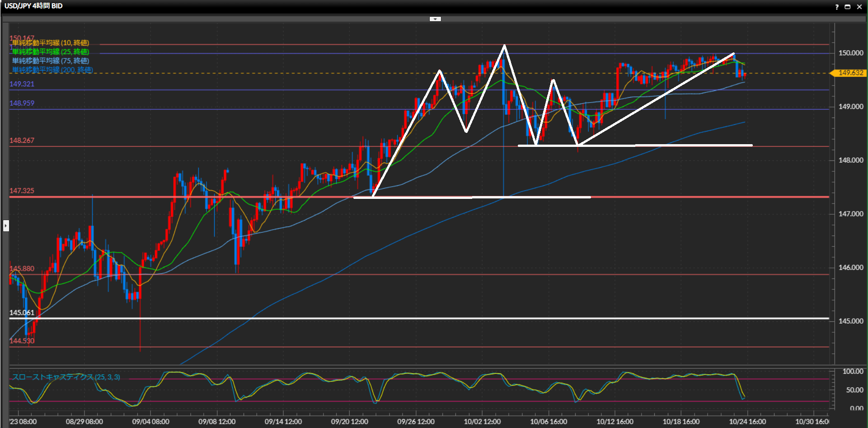This screenshot has width=868, height=428.
Task: Open the help question mark icon
Action: pyautogui.click(x=837, y=7)
